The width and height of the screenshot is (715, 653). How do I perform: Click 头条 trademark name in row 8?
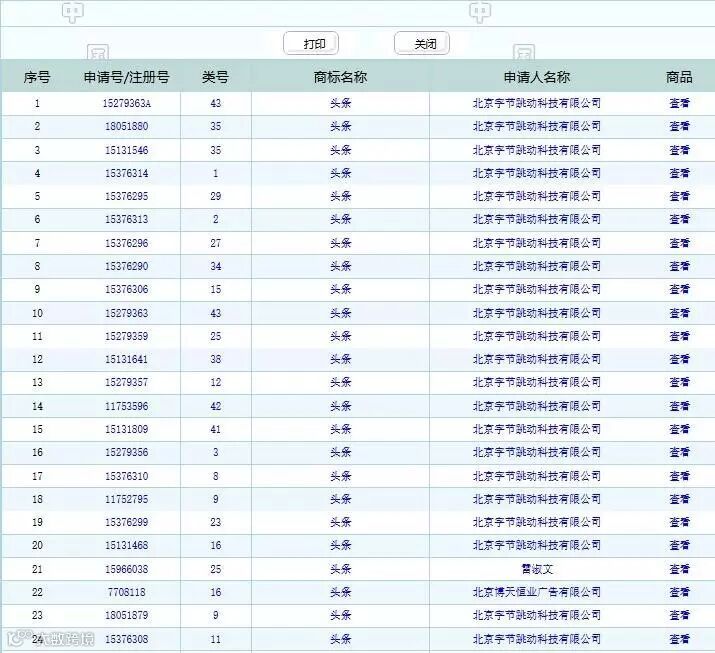[x=341, y=266]
